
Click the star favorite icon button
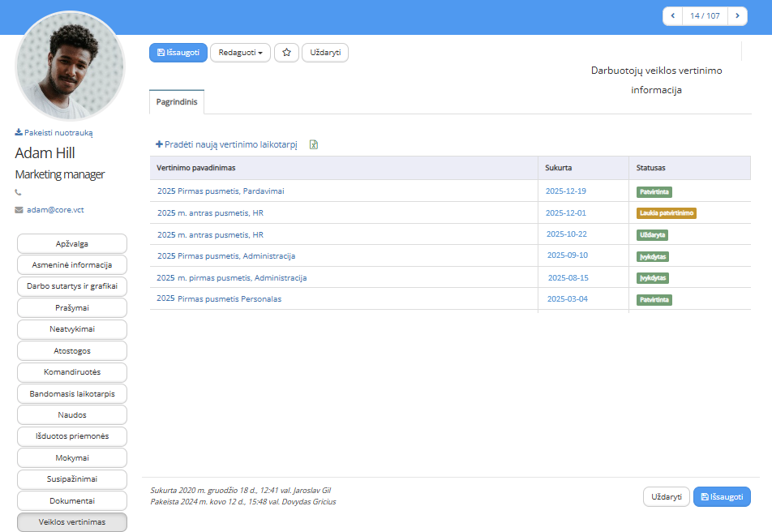click(286, 53)
